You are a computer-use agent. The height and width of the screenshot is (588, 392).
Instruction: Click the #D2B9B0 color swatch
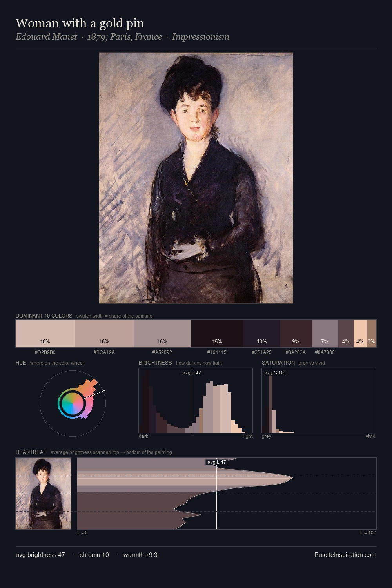click(45, 334)
